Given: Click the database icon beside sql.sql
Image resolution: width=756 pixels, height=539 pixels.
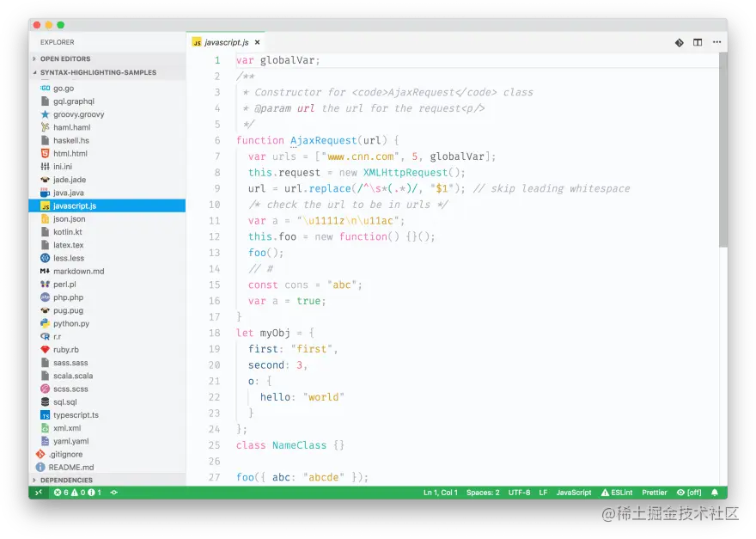Looking at the screenshot, I should pos(45,402).
